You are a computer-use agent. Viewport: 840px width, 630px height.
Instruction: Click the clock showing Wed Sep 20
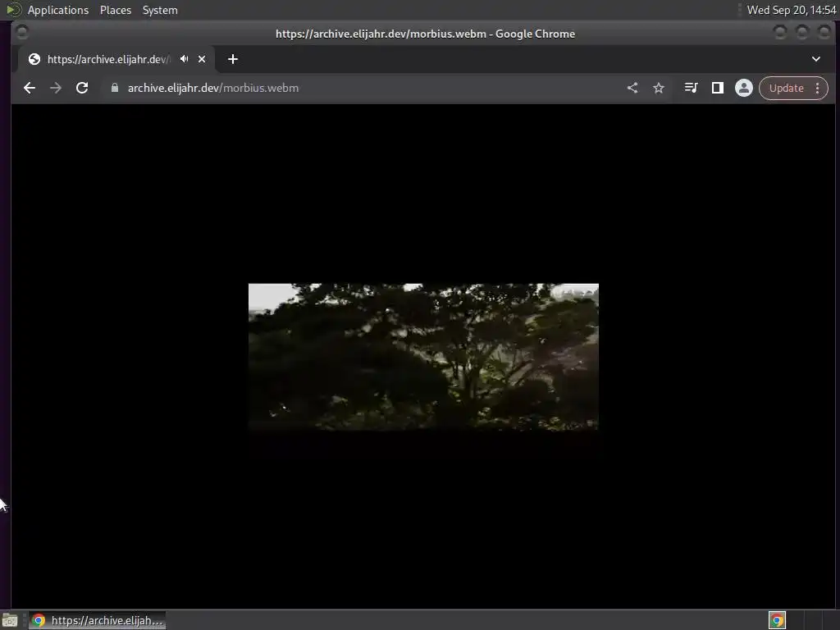point(792,10)
